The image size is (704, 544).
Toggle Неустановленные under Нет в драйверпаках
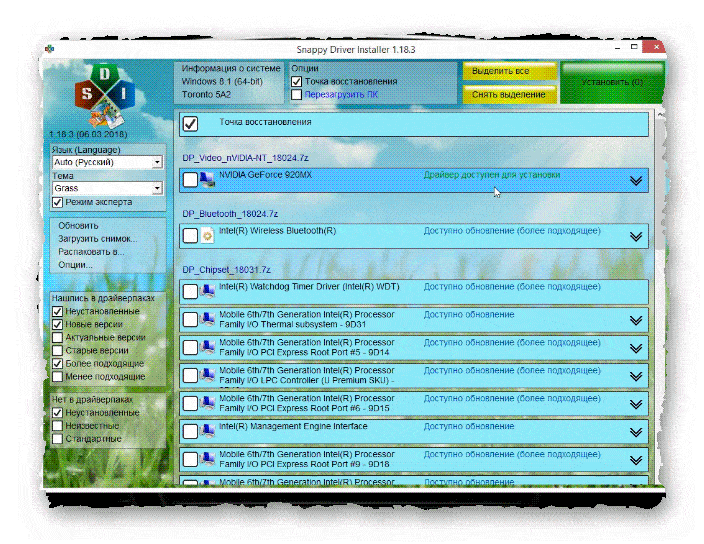pyautogui.click(x=57, y=412)
